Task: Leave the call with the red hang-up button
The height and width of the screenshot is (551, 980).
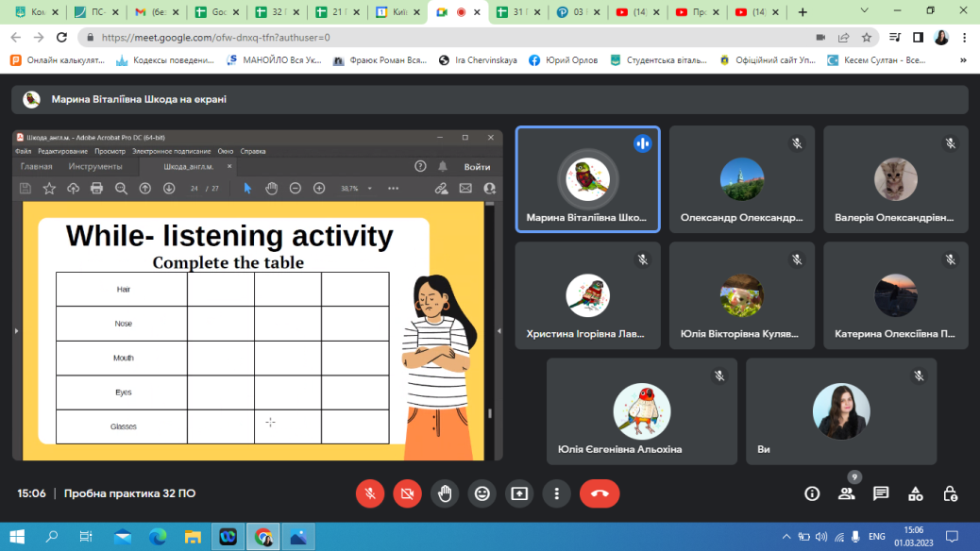Action: (599, 493)
